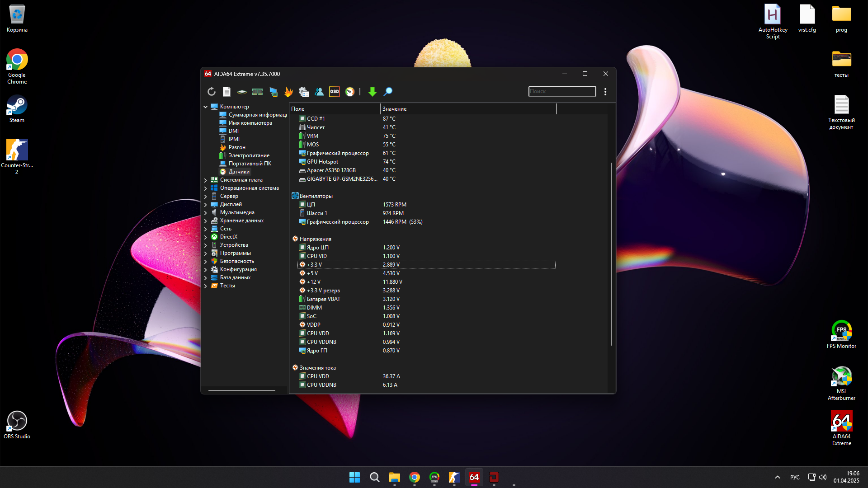Click the magnifier search toolbar icon
This screenshot has height=488, width=868.
click(x=388, y=92)
